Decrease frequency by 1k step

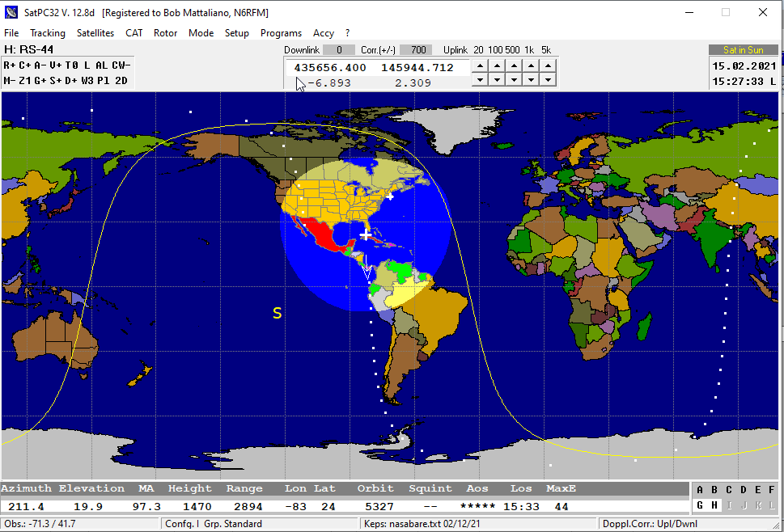point(531,79)
